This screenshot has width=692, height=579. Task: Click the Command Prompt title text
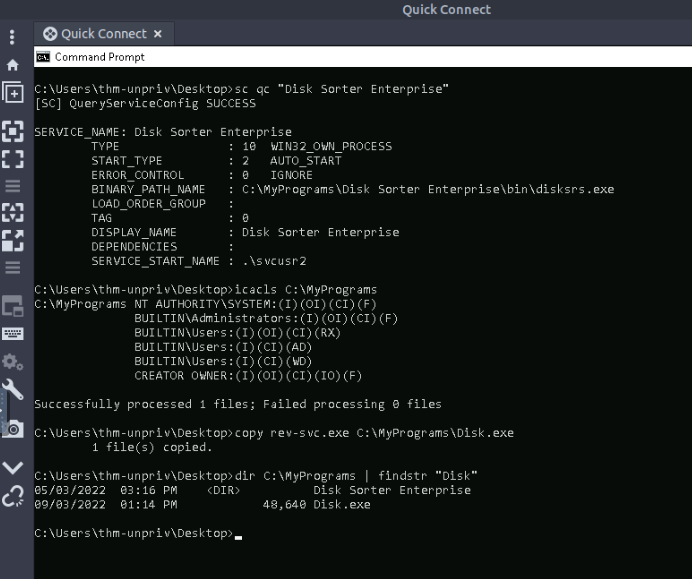(100, 57)
